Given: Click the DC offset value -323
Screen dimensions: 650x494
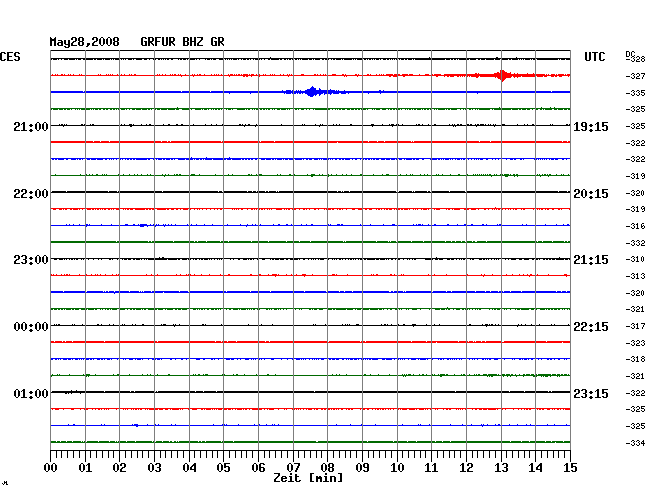Looking at the screenshot, I should [635, 343].
